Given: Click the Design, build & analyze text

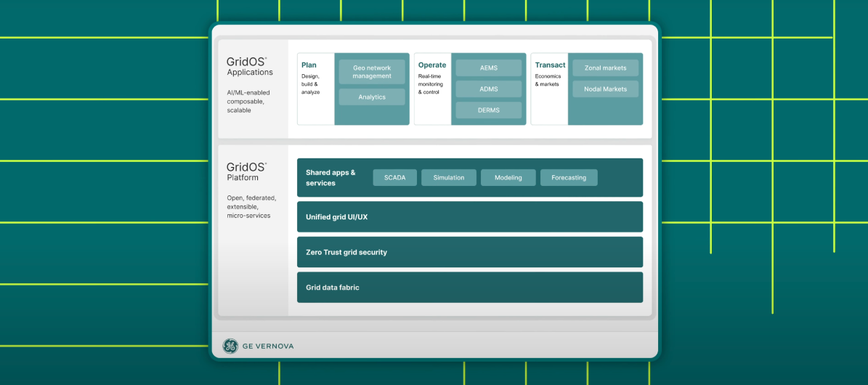Looking at the screenshot, I should coord(311,84).
